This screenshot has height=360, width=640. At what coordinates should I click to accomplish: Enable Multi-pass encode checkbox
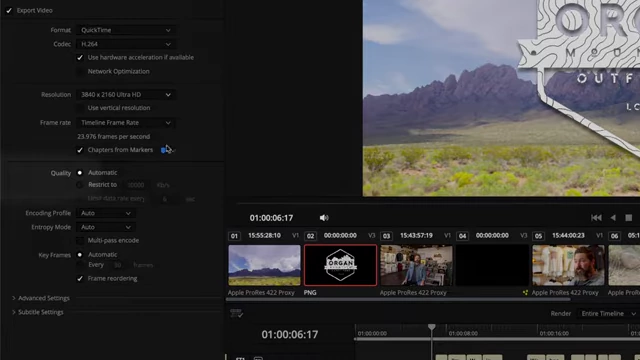[x=80, y=241]
